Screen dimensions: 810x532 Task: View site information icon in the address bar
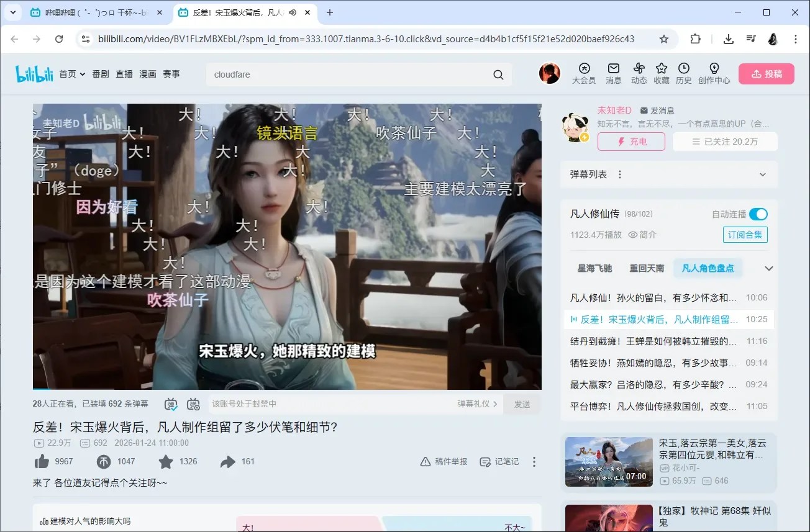(x=86, y=39)
